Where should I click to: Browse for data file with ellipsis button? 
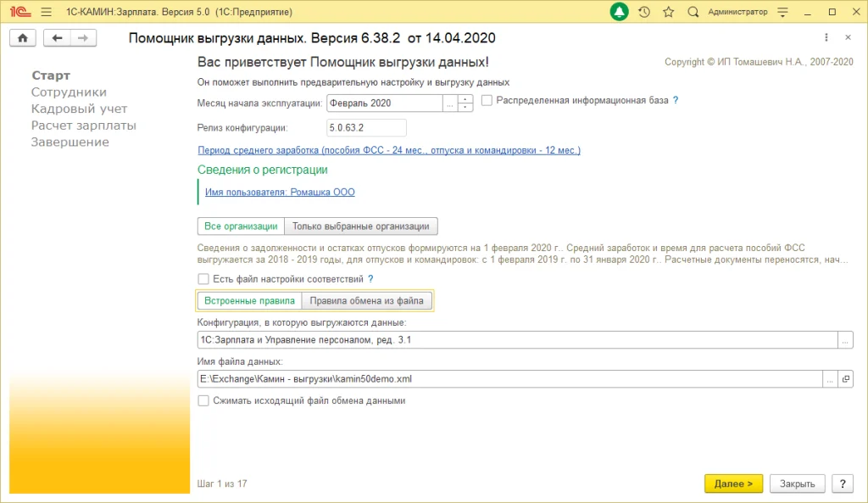click(x=830, y=379)
